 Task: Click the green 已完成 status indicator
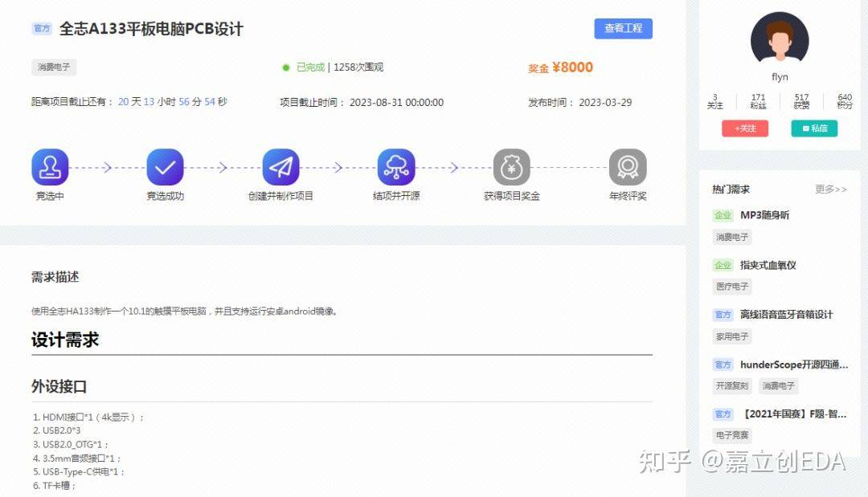[x=304, y=67]
